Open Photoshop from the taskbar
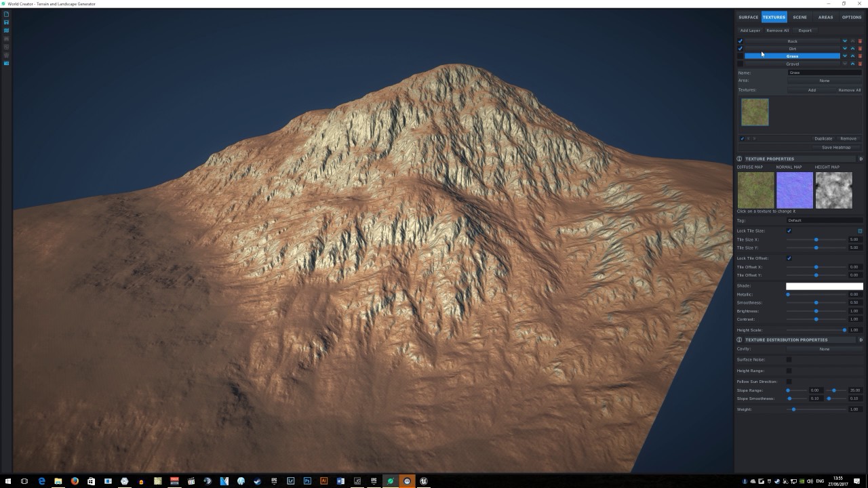 point(307,481)
